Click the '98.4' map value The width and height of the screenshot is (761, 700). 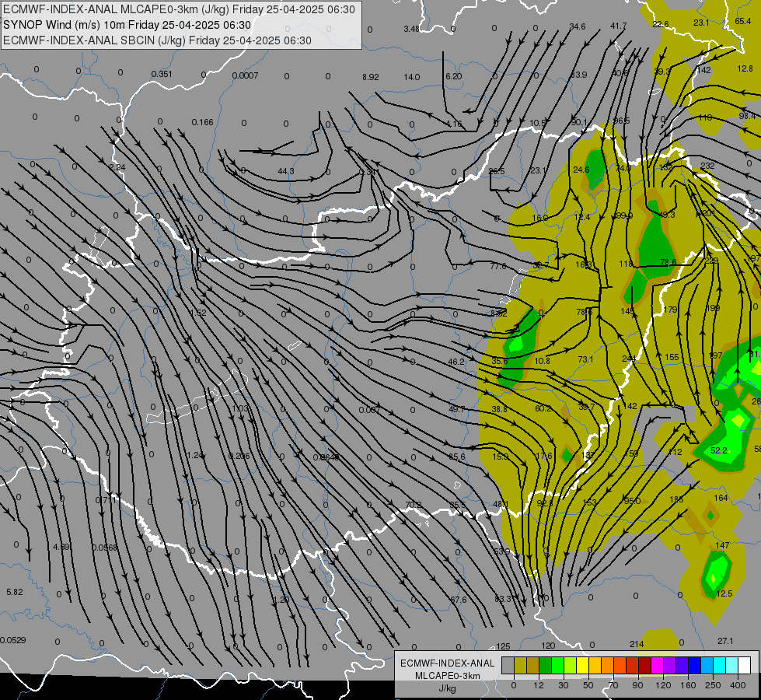click(x=748, y=116)
